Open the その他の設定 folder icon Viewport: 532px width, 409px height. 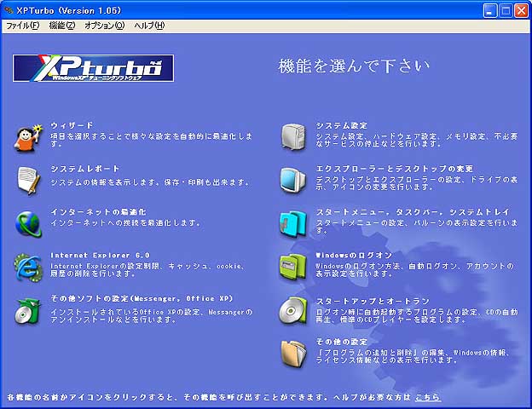(294, 354)
